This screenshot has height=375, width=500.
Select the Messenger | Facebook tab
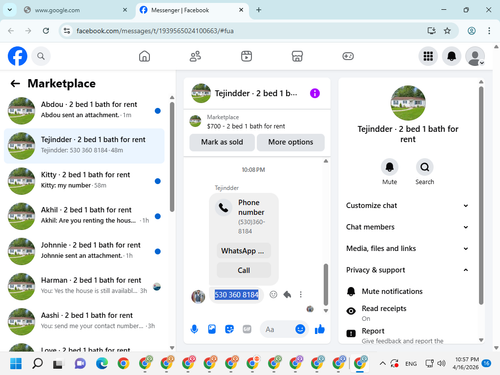(x=192, y=10)
